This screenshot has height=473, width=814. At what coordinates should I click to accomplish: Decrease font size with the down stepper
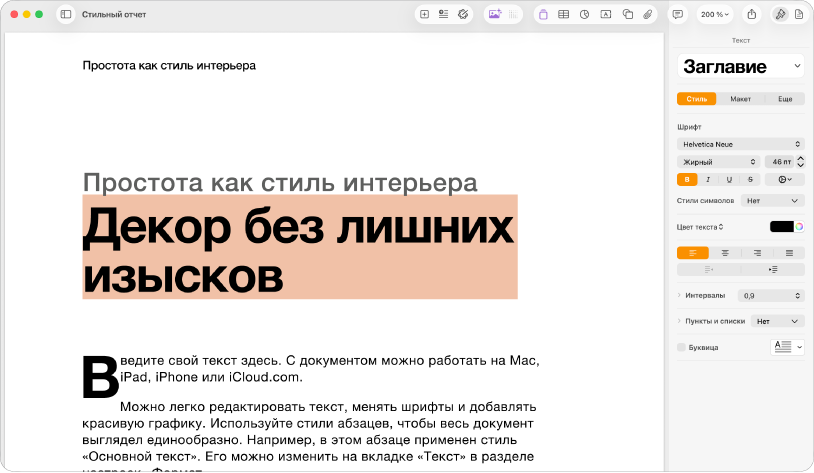[801, 165]
